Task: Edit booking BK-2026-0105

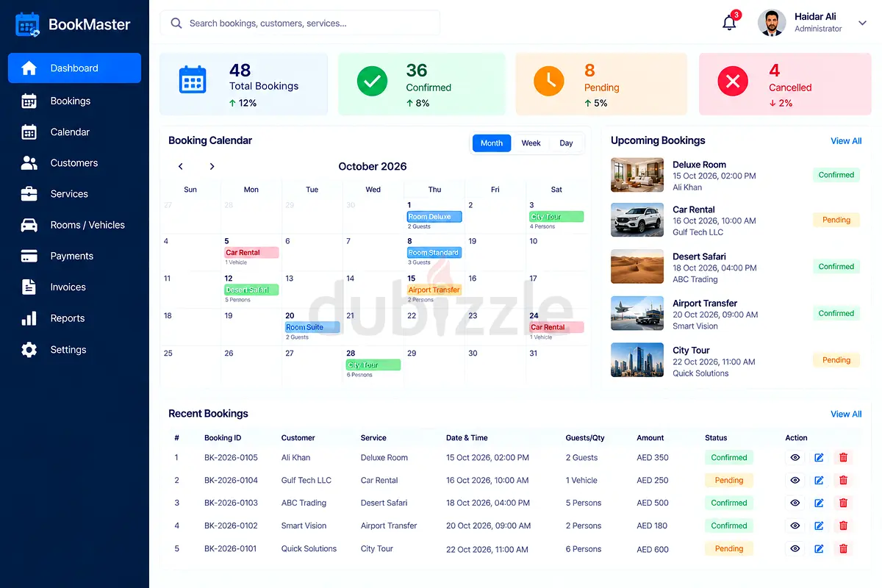Action: 819,457
